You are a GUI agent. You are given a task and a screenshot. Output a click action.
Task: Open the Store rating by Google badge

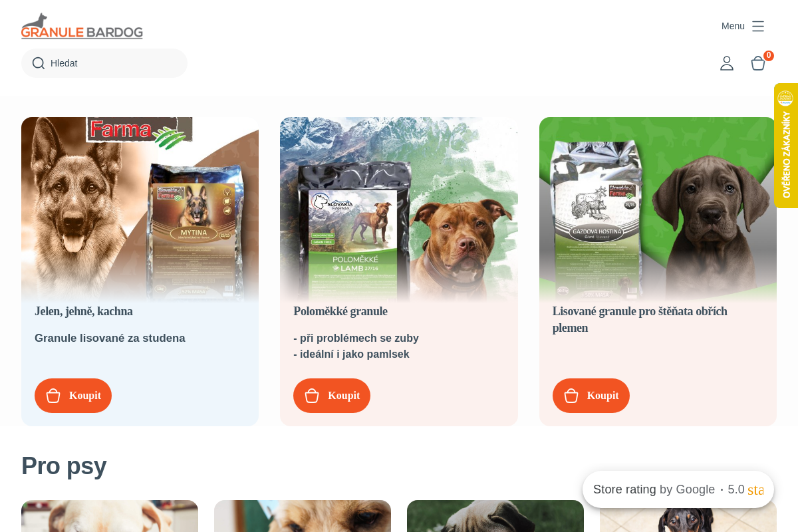[678, 489]
